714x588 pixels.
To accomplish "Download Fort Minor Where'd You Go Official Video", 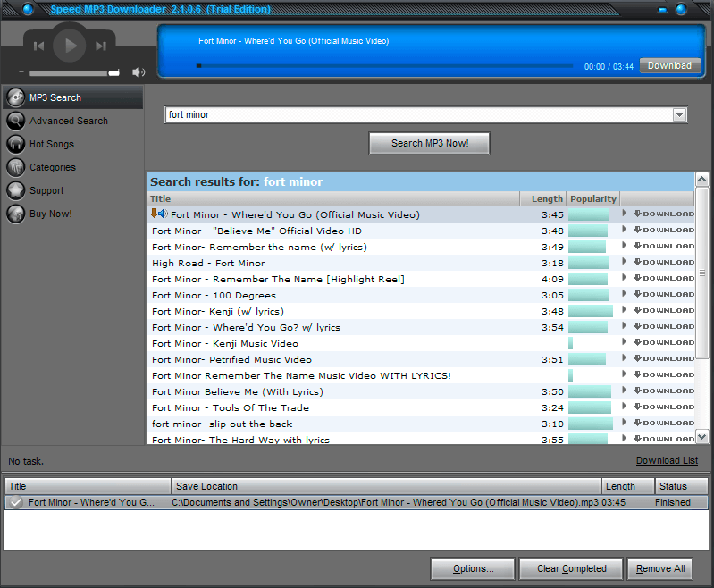I will 664,214.
